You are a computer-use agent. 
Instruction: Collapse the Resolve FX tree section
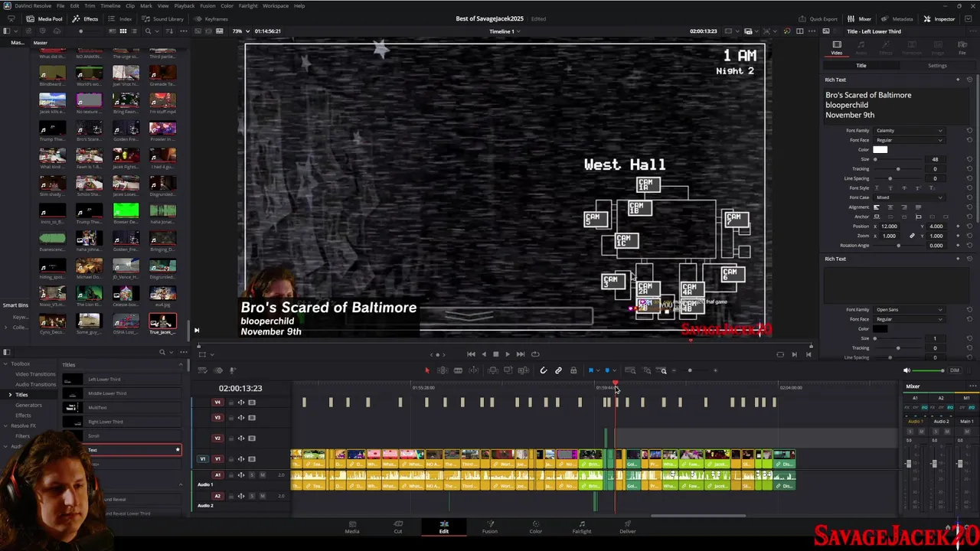[x=6, y=425]
